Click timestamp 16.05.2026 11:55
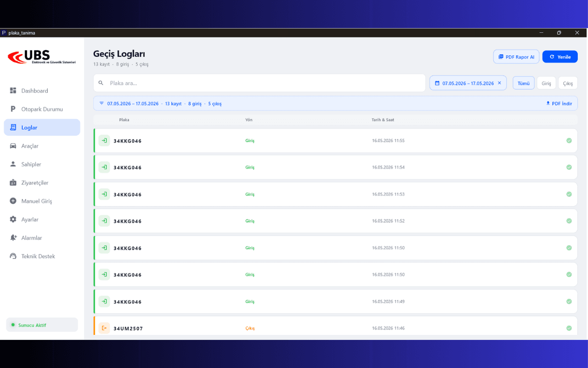The image size is (588, 368). pos(388,141)
